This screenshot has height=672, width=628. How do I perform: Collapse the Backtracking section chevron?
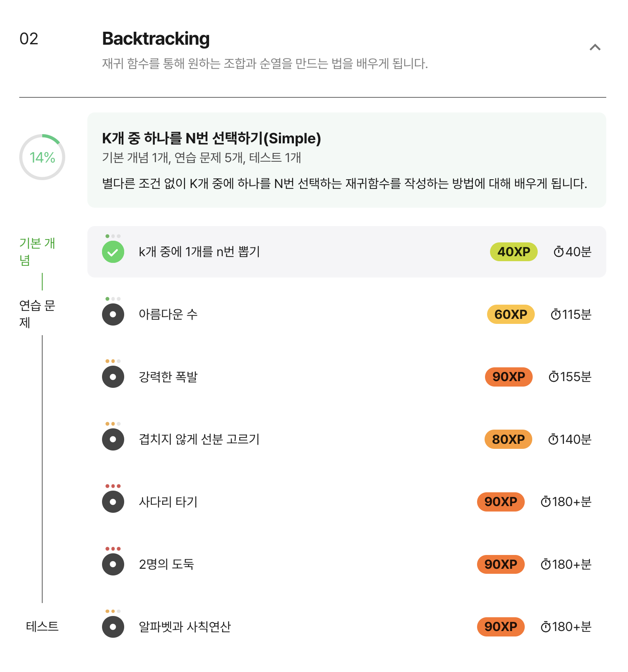595,47
